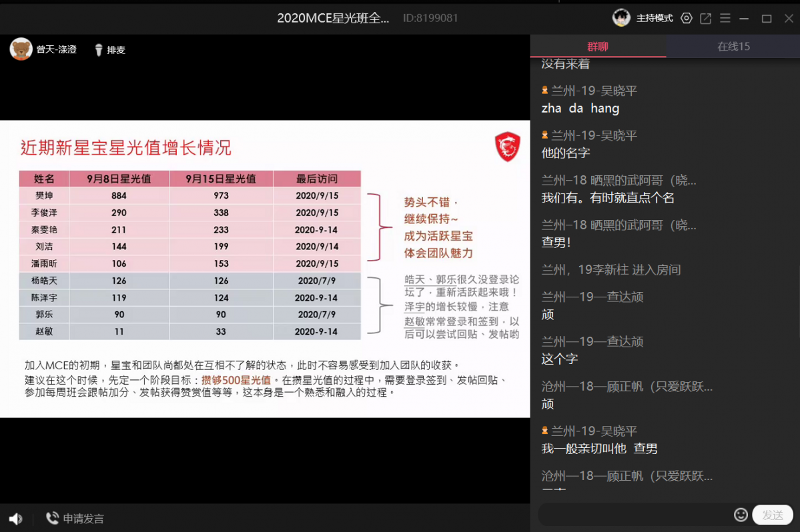This screenshot has height=532, width=800.
Task: Click username 兰州-19-吴晓平 above zha da hang
Action: (x=593, y=91)
